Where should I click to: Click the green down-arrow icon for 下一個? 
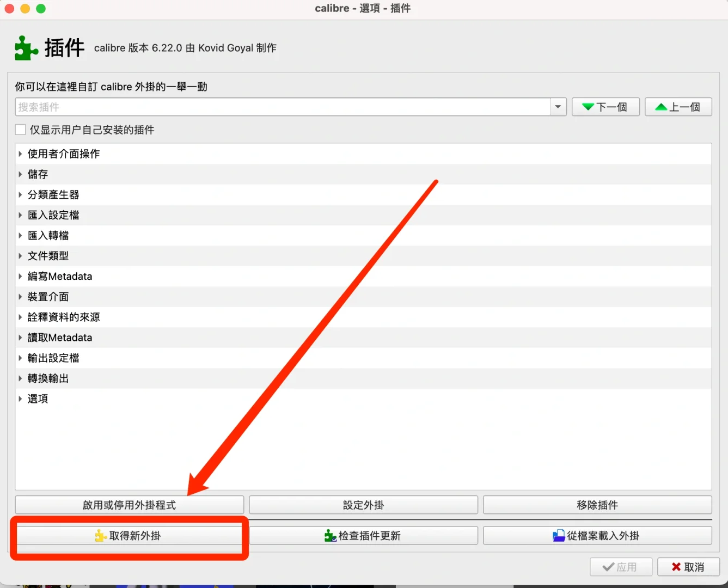(588, 107)
